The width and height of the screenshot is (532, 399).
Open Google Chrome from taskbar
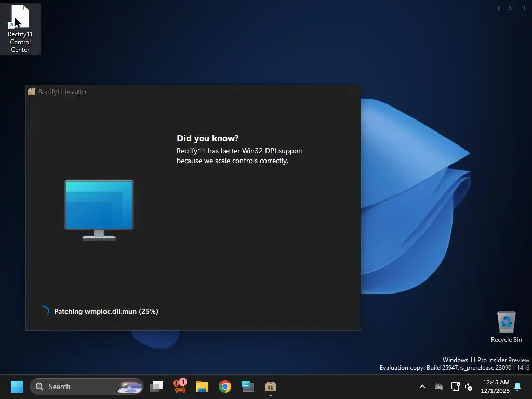tap(224, 387)
